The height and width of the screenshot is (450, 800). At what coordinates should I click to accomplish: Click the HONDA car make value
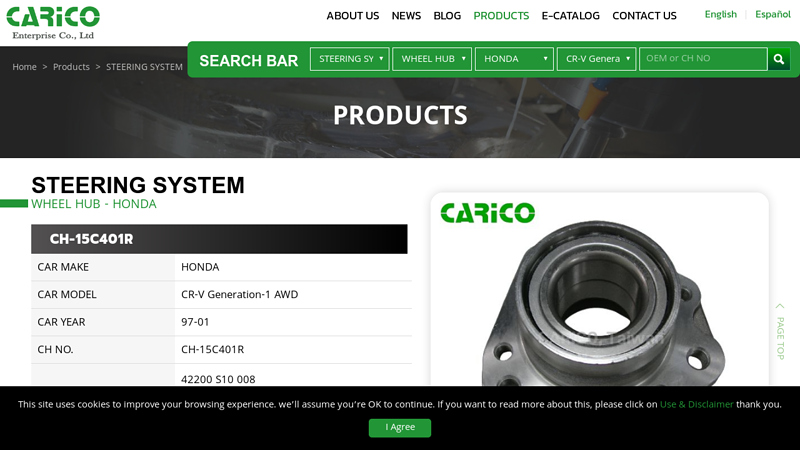[x=200, y=267]
